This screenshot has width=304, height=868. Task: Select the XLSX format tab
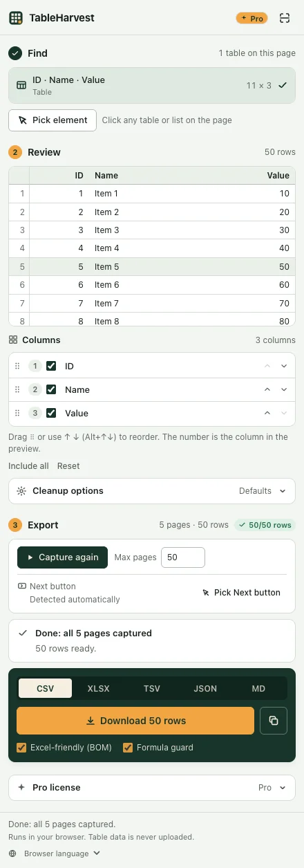pos(98,689)
